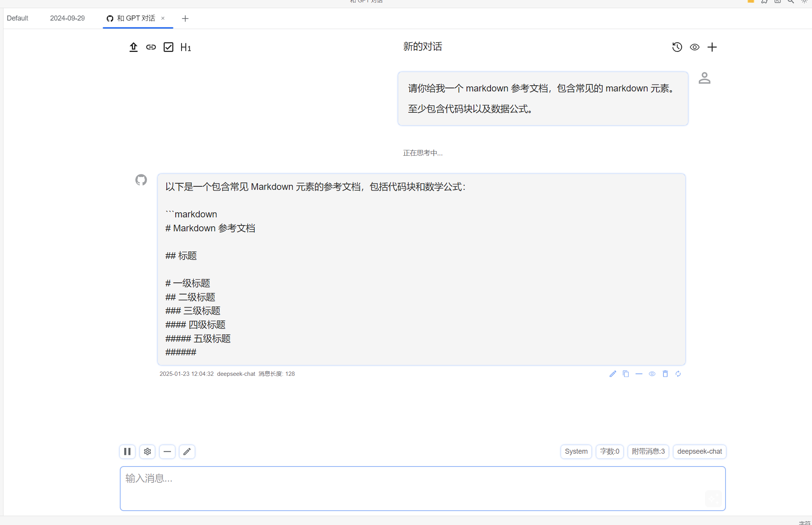The height and width of the screenshot is (525, 812).
Task: Focus the 输入消息 input field
Action: [x=422, y=488]
